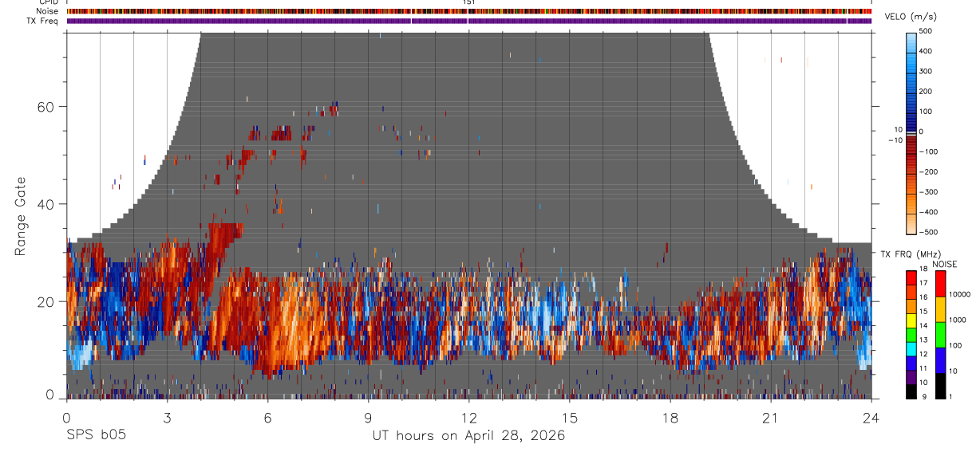
Task: Click the "TX Freq" strip label
Action: click(44, 21)
